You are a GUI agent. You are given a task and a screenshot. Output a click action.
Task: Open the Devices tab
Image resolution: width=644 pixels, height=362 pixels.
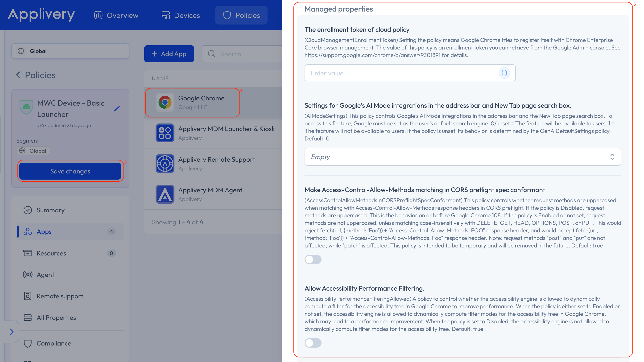point(181,15)
